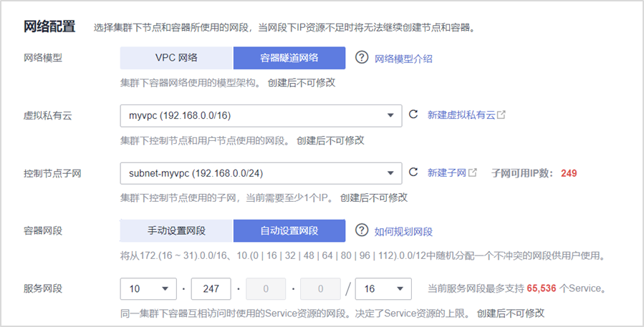The image size is (644, 327).
Task: Select the VPC 网络 model option
Action: click(176, 58)
